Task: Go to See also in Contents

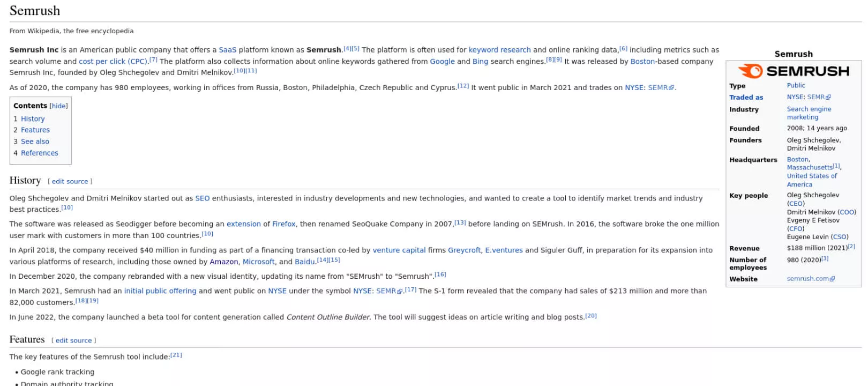Action: pos(35,142)
